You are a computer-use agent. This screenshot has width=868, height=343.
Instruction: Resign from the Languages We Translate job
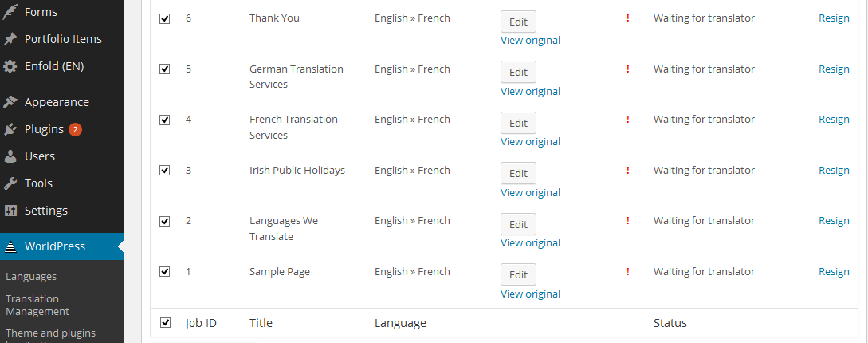click(834, 221)
